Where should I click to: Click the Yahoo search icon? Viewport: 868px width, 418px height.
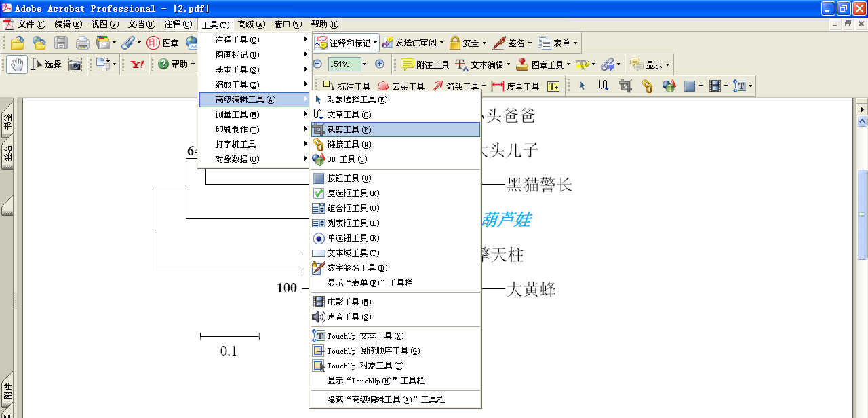tap(138, 64)
